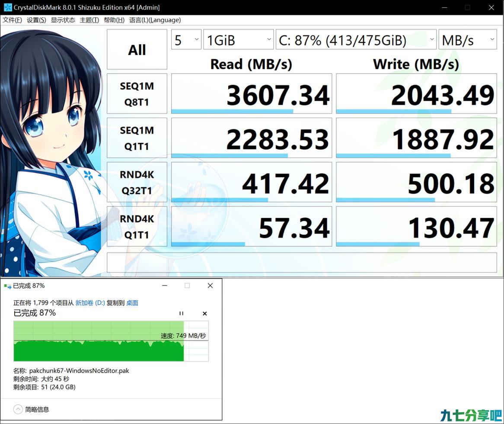Click the copy speed progress graph
This screenshot has height=424, width=504.
111,341
